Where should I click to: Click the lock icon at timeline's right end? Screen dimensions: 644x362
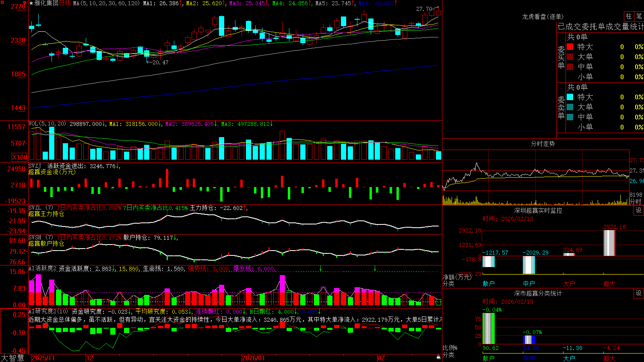coord(439,357)
